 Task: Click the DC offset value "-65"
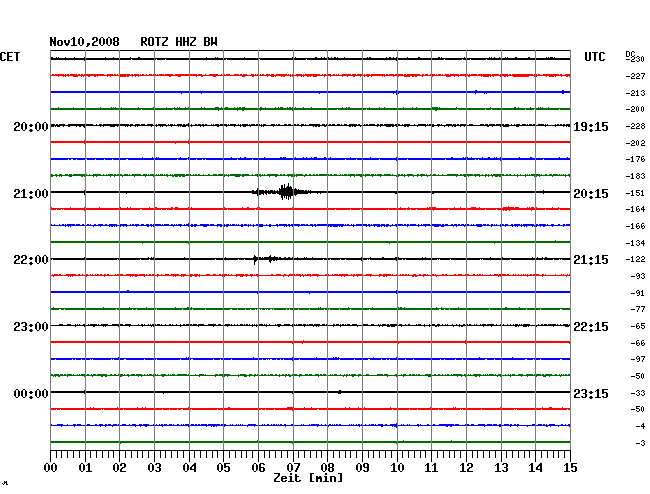click(638, 327)
